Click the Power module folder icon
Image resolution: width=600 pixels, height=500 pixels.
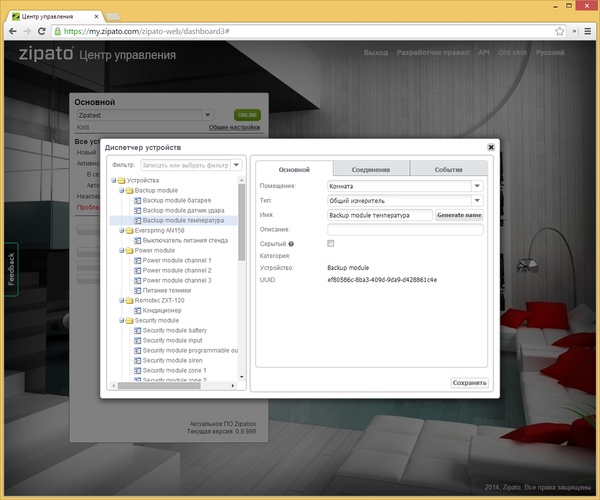click(x=129, y=250)
